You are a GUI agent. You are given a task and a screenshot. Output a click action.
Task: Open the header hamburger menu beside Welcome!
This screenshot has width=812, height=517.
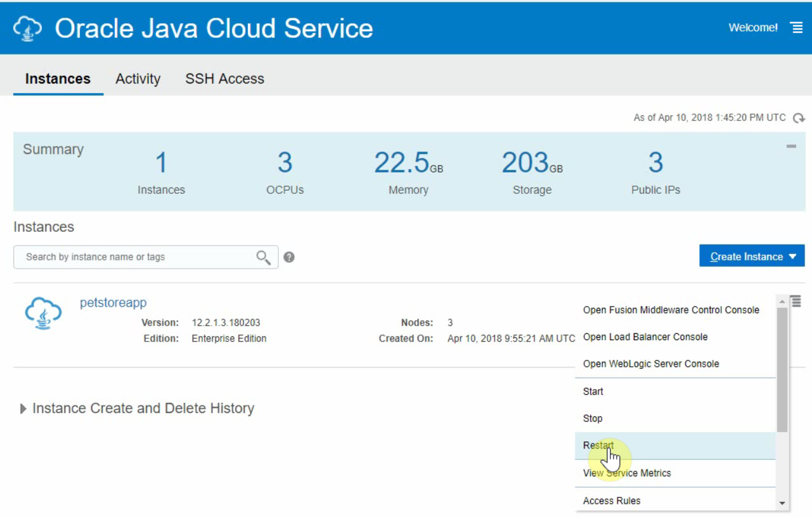[796, 28]
